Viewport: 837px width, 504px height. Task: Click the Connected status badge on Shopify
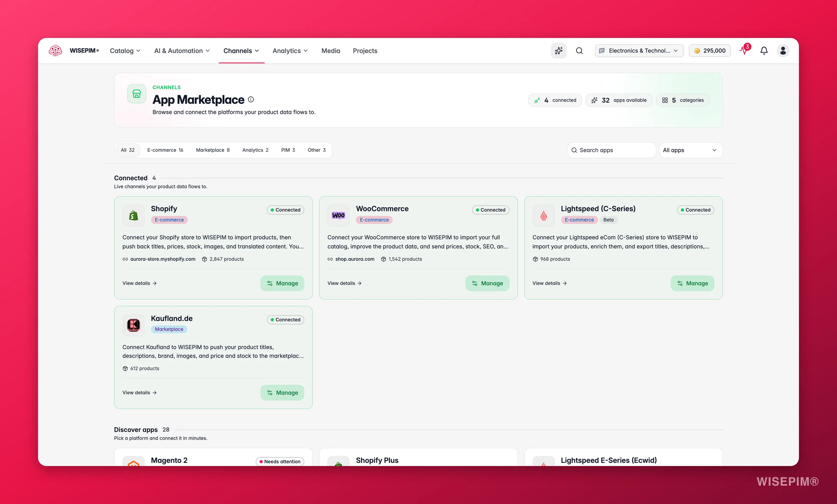pos(286,210)
